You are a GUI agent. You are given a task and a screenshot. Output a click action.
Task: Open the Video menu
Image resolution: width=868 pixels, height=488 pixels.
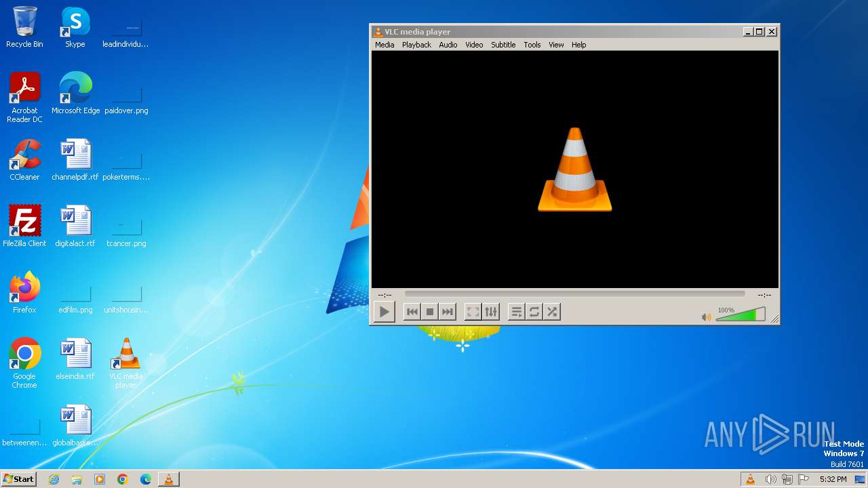[x=474, y=45]
